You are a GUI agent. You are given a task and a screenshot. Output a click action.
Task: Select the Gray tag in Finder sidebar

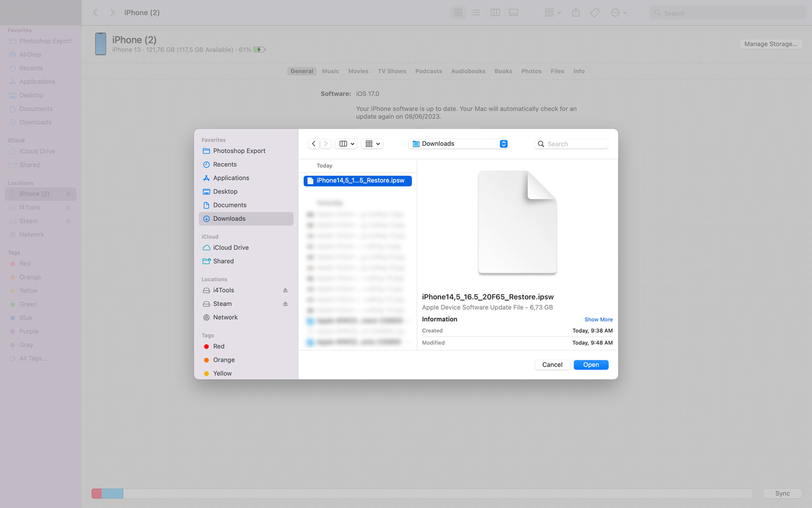tap(41, 345)
